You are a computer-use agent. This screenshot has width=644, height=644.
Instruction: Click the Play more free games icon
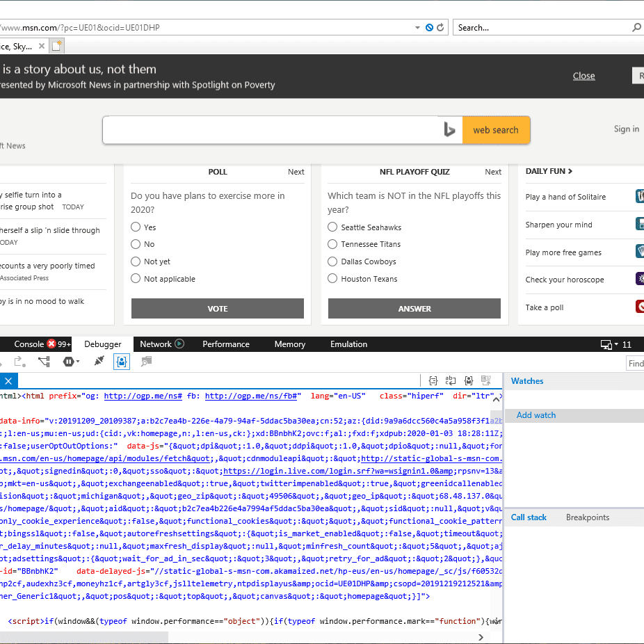(640, 251)
